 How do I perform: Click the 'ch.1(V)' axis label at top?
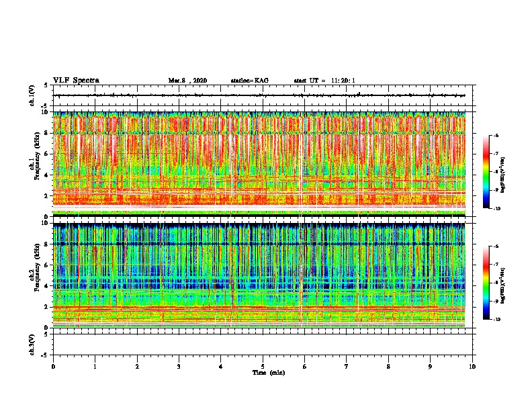click(32, 95)
